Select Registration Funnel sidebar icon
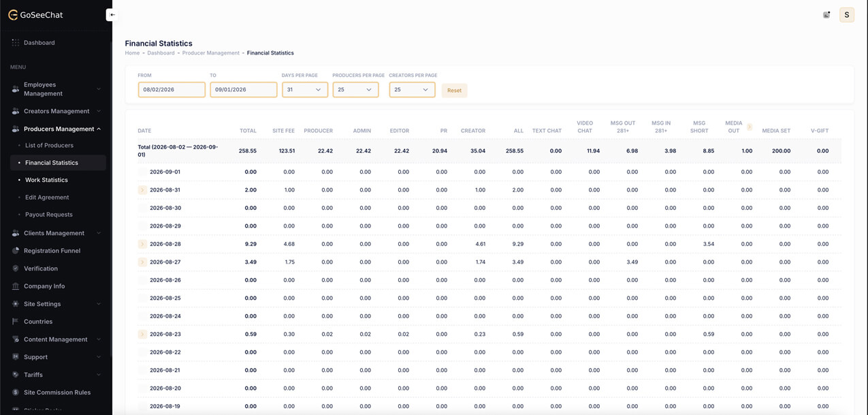This screenshot has width=868, height=415. [x=15, y=251]
